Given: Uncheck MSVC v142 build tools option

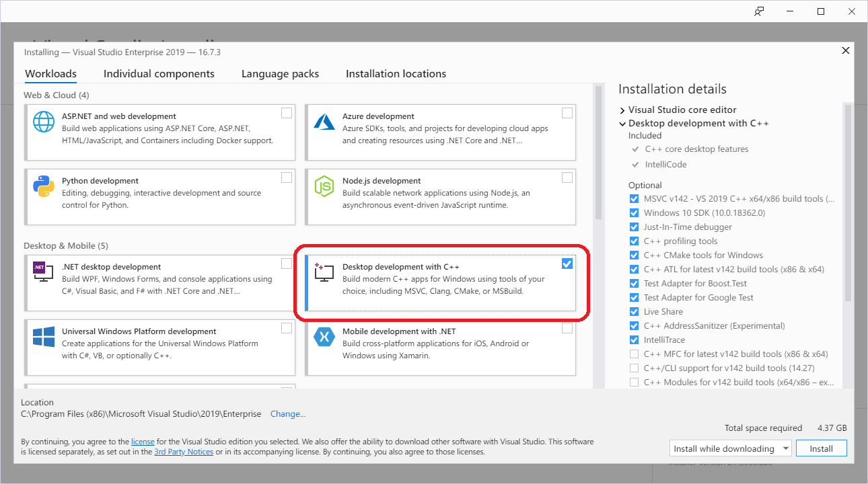Looking at the screenshot, I should (634, 199).
